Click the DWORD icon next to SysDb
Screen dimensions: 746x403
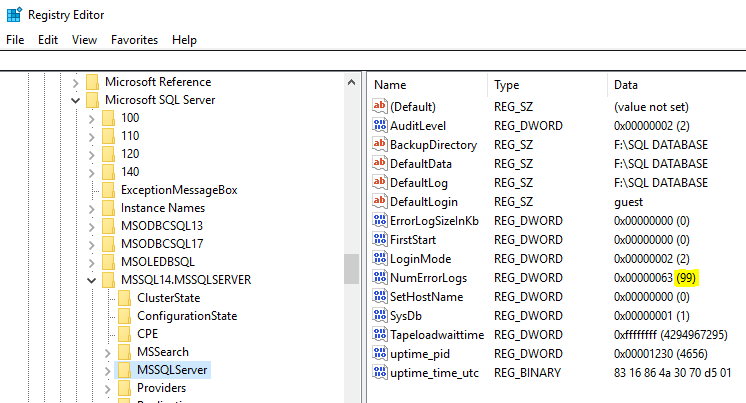[x=380, y=315]
